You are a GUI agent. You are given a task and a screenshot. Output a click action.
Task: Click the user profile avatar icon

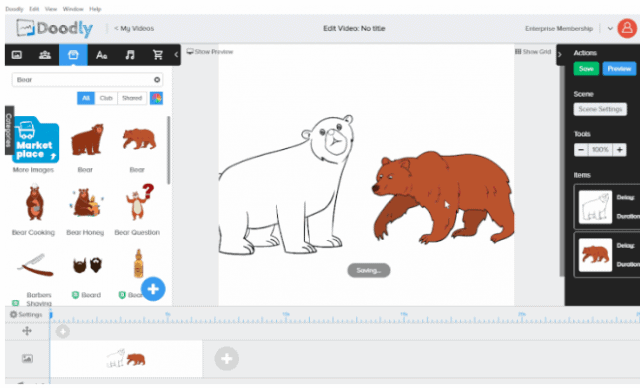pos(627,29)
